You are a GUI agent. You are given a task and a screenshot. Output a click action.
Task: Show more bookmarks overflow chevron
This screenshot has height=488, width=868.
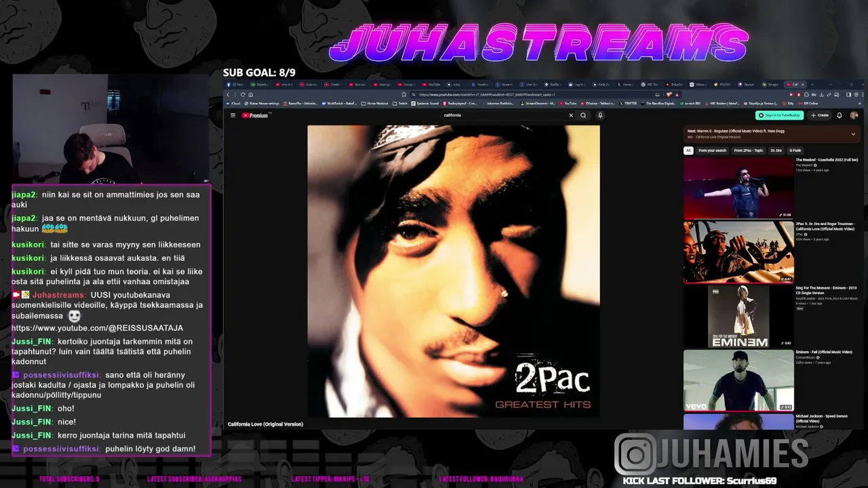(x=860, y=103)
